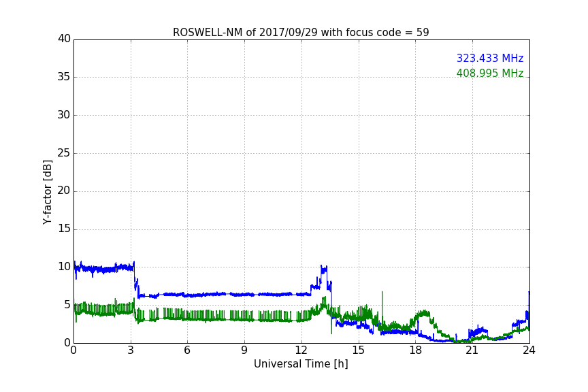Click the y-axis tick value '30'

64,115
